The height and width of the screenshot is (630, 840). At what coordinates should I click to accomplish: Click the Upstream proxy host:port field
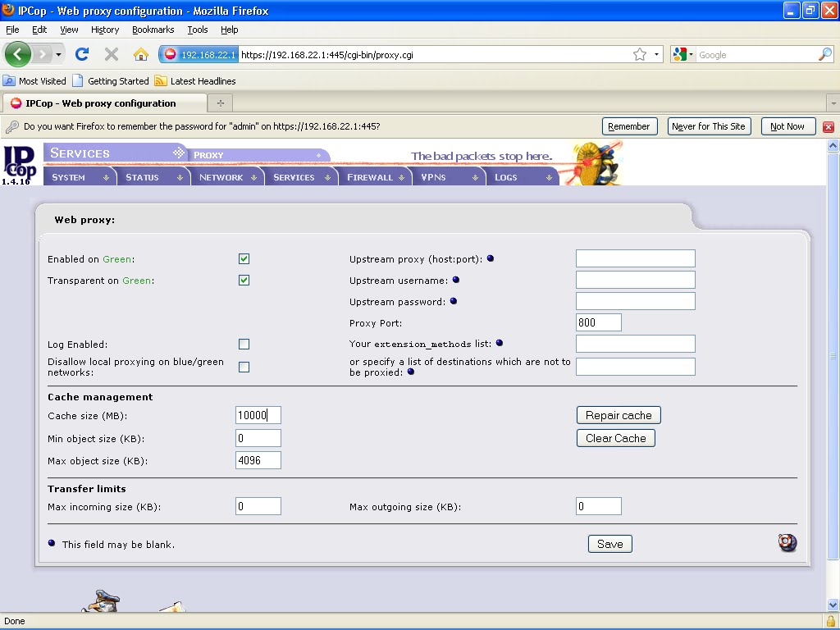pos(636,258)
